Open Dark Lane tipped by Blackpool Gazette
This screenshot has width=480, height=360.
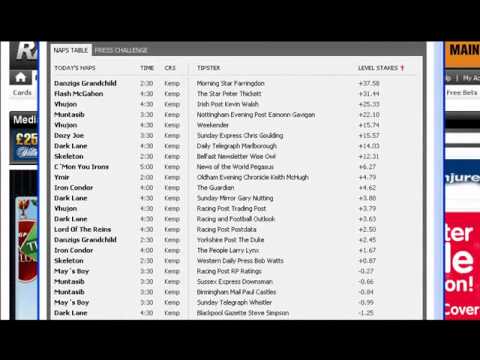[71, 313]
